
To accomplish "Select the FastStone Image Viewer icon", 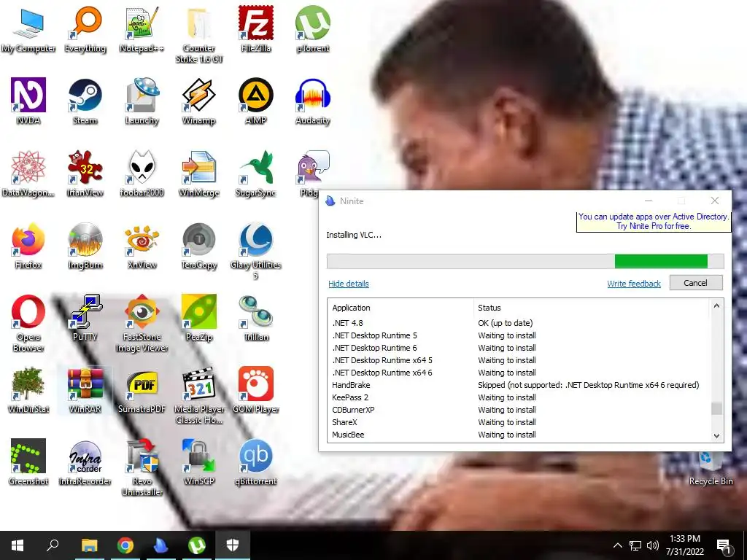I will point(142,323).
